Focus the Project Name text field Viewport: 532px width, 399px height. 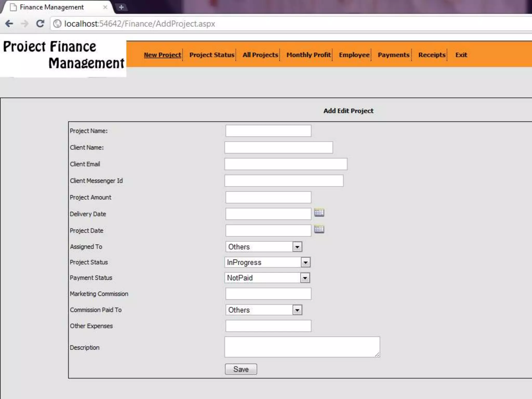[x=268, y=131]
